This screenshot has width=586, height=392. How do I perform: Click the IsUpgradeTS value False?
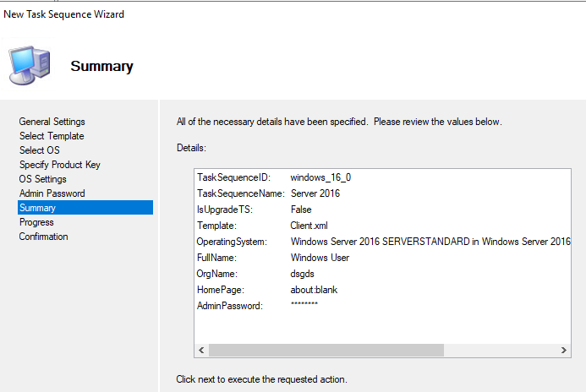tap(301, 210)
